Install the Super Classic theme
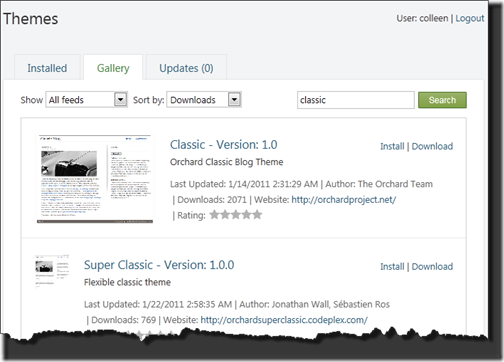 coord(392,267)
